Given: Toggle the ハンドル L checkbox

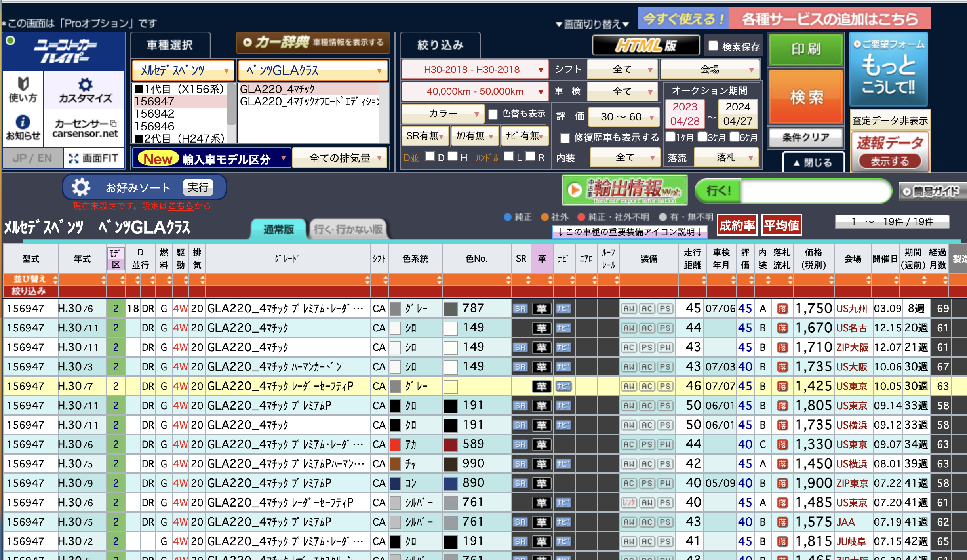Looking at the screenshot, I should [x=509, y=156].
